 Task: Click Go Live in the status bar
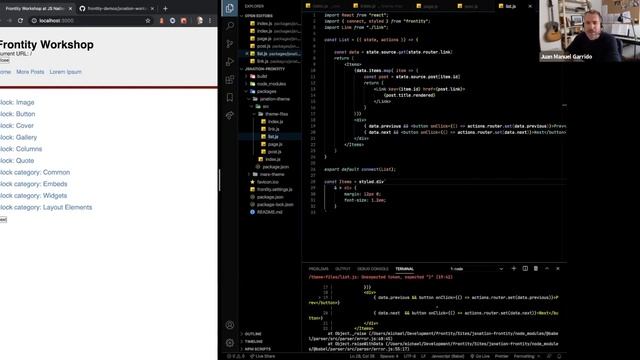point(480,356)
